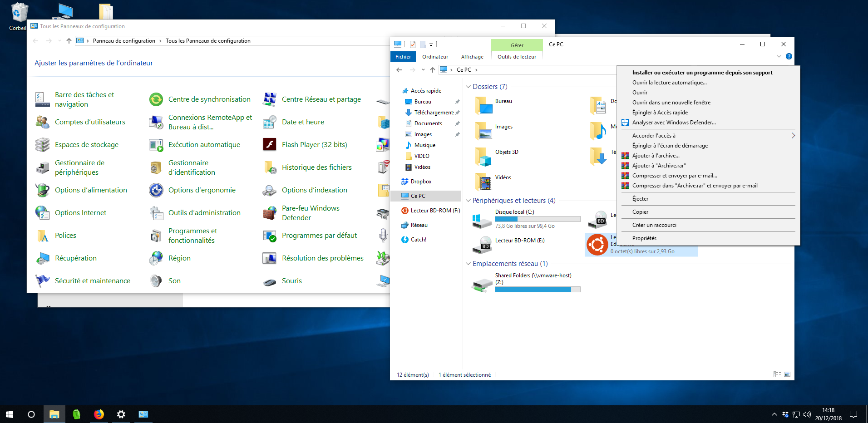Choose Éjecter from the context menu
The width and height of the screenshot is (868, 423).
click(x=640, y=199)
